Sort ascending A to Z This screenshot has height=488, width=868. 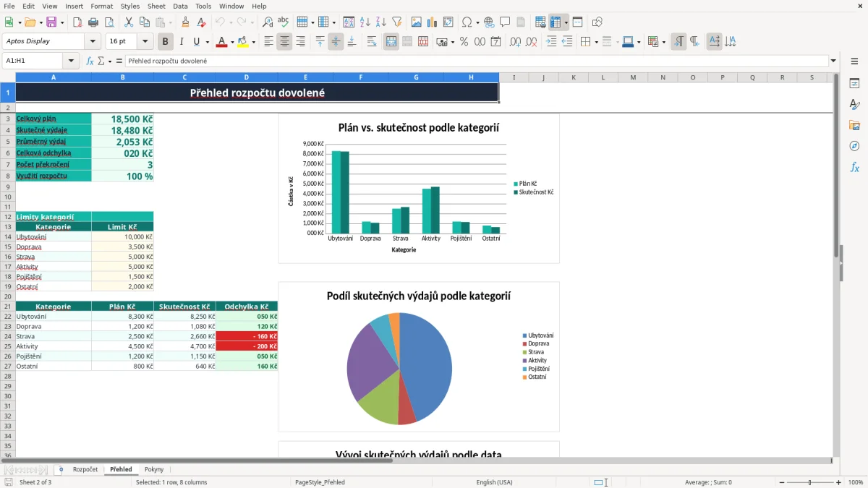pos(365,22)
